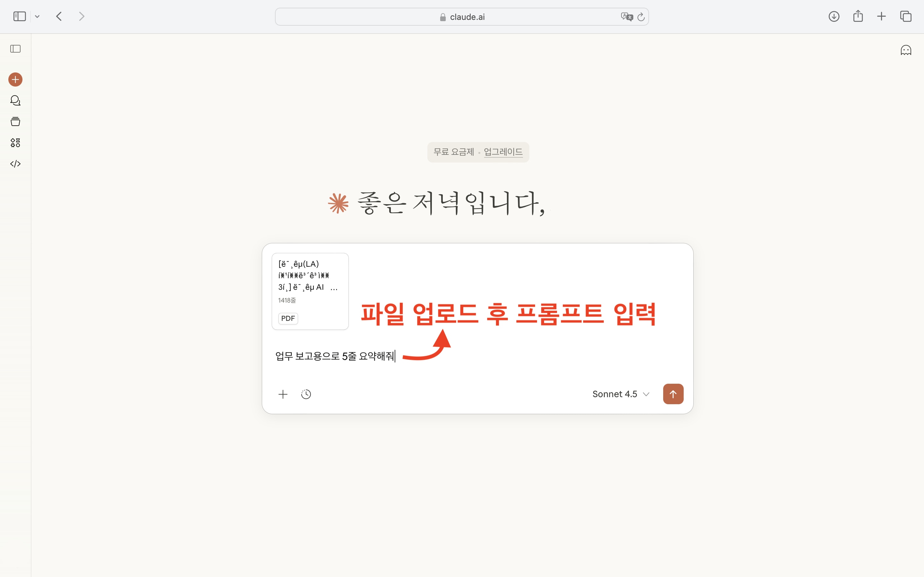
Task: Open Safari tab overview
Action: tap(906, 16)
